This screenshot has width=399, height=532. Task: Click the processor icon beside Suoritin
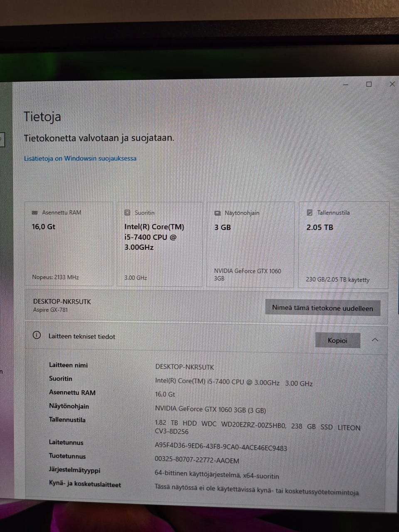128,212
